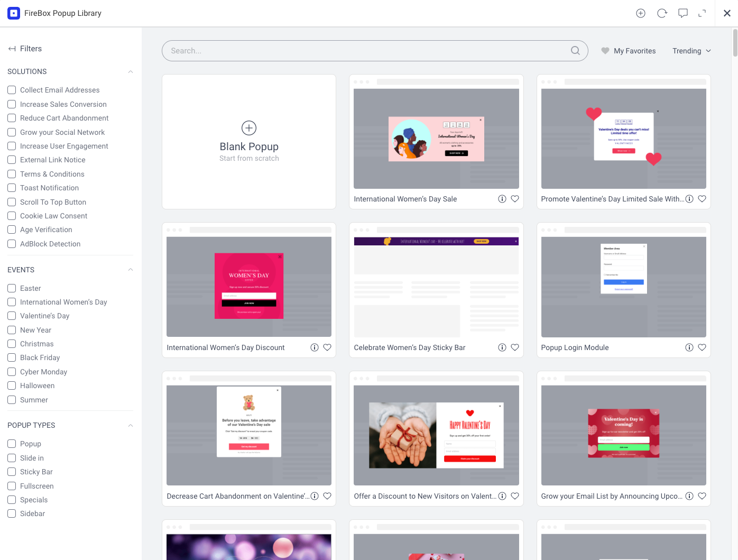Click the Filters label to hide sidebar
The width and height of the screenshot is (738, 560).
pos(31,49)
